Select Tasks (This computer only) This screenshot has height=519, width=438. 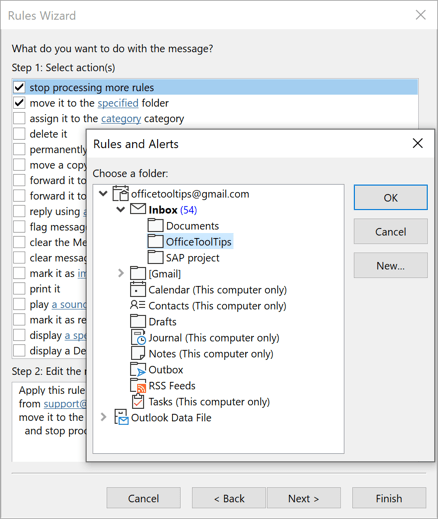point(209,402)
